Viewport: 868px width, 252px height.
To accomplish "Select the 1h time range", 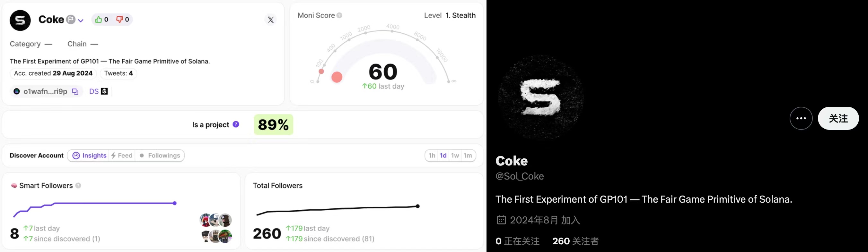I will tap(432, 155).
